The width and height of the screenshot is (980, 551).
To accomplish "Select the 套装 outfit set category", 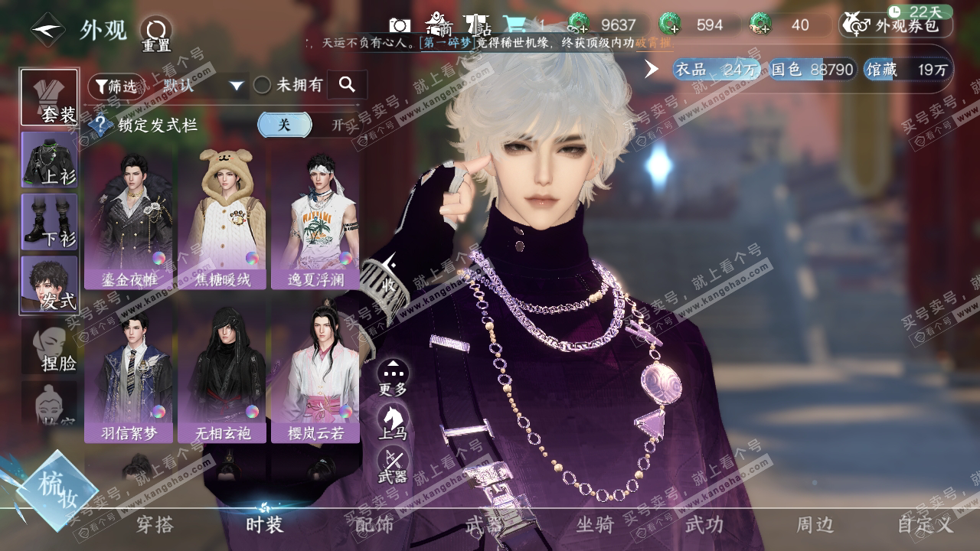I will [x=50, y=97].
